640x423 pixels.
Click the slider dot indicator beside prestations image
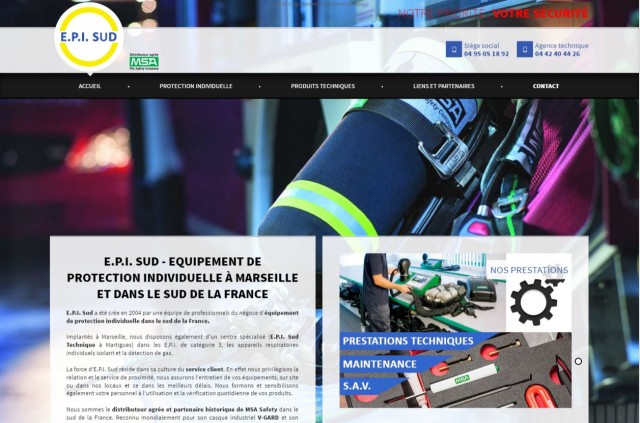coord(578,361)
